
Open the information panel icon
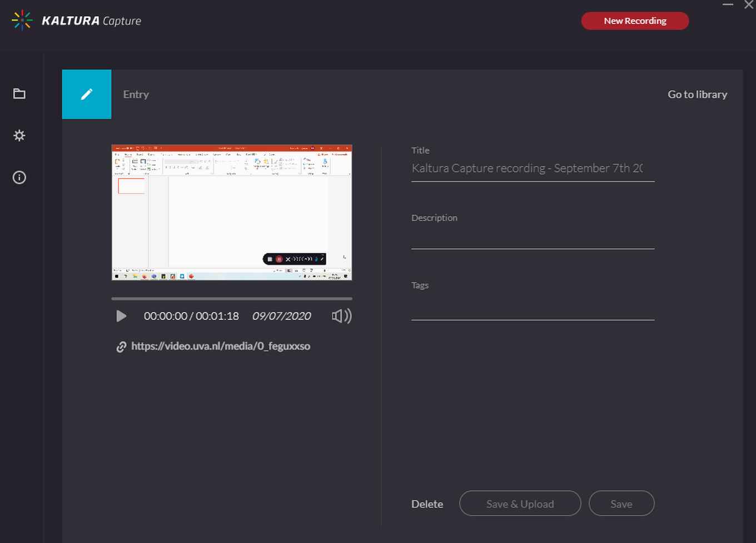coord(19,177)
